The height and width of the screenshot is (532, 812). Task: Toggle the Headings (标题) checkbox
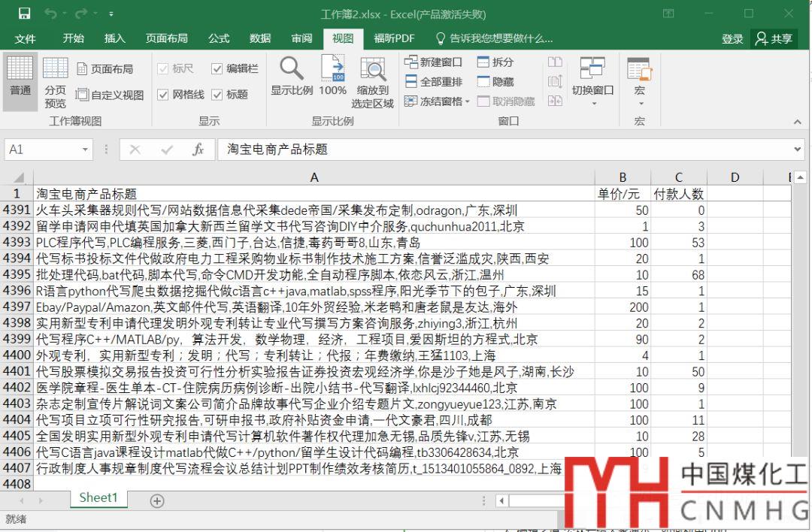[230, 94]
